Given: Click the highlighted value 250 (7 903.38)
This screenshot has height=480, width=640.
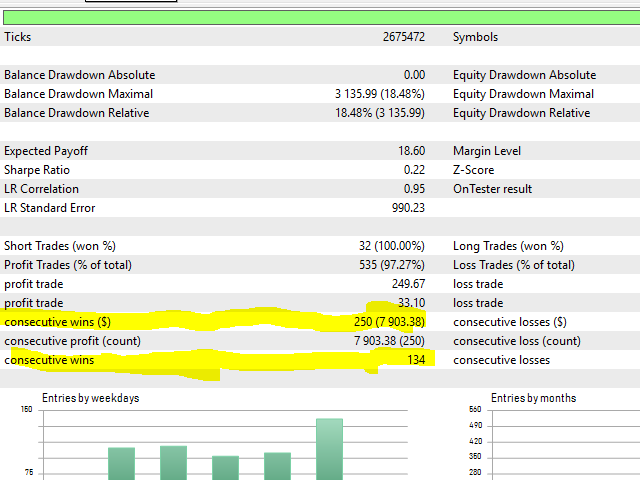Looking at the screenshot, I should pyautogui.click(x=388, y=322).
